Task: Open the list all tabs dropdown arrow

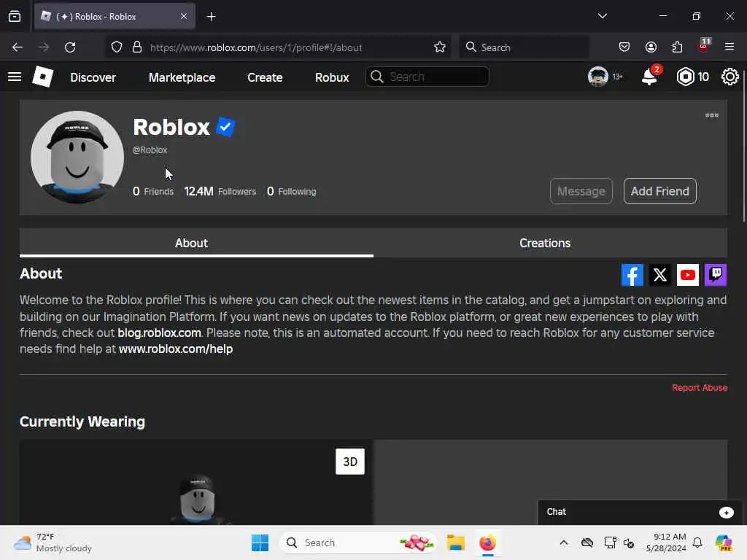Action: click(x=602, y=16)
